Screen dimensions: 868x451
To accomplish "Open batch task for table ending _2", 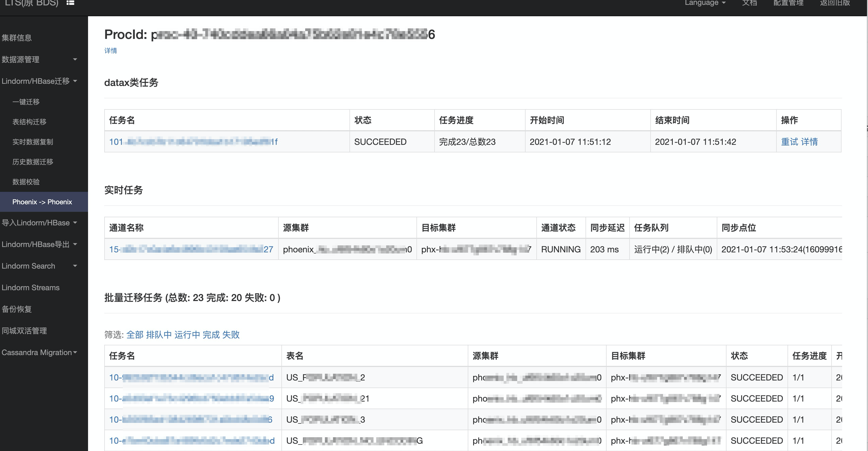I will coord(191,377).
